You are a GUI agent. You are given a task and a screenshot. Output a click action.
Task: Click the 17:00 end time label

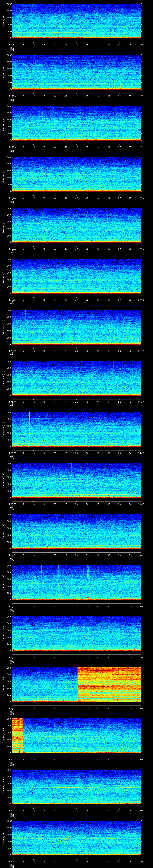(141, 147)
